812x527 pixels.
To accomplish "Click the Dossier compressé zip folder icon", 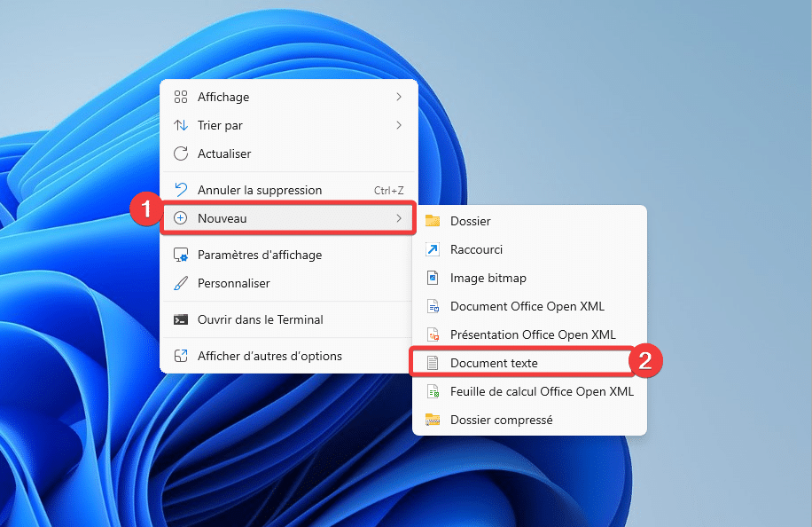I will point(433,420).
